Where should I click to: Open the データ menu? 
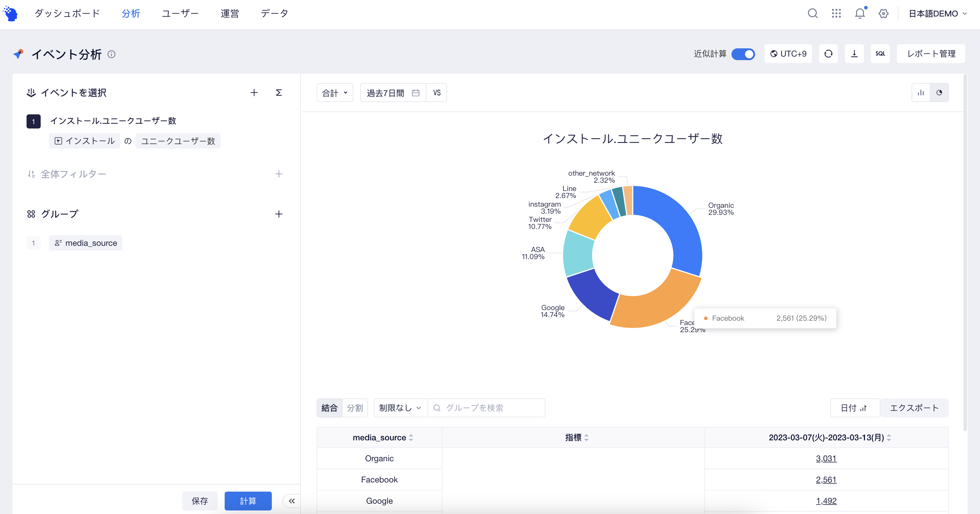(274, 14)
